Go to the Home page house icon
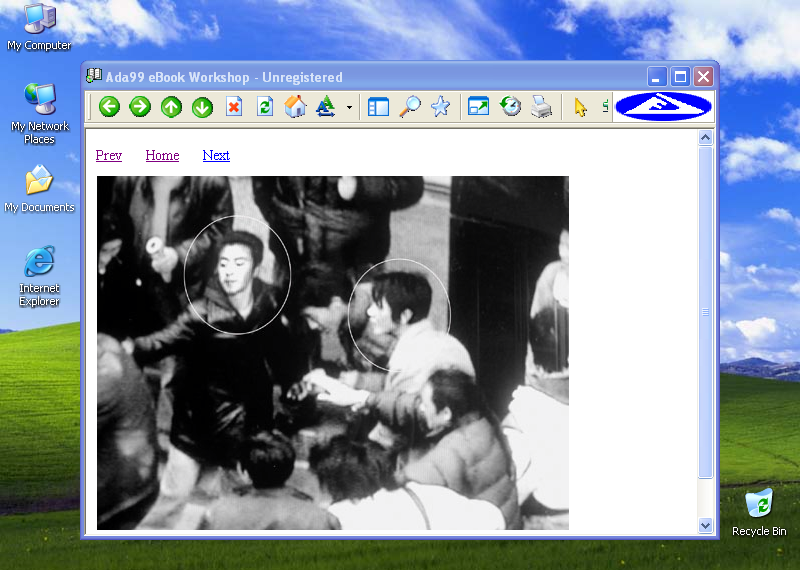Viewport: 800px width, 570px height. (295, 107)
